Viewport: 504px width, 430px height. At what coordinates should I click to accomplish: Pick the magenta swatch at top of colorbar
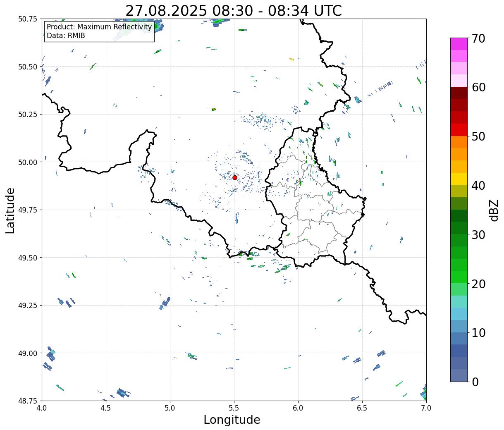459,44
